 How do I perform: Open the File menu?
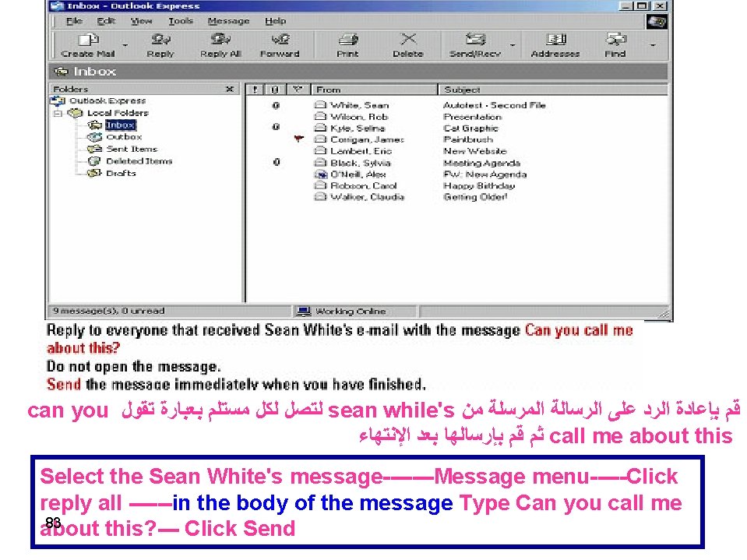pyautogui.click(x=74, y=21)
